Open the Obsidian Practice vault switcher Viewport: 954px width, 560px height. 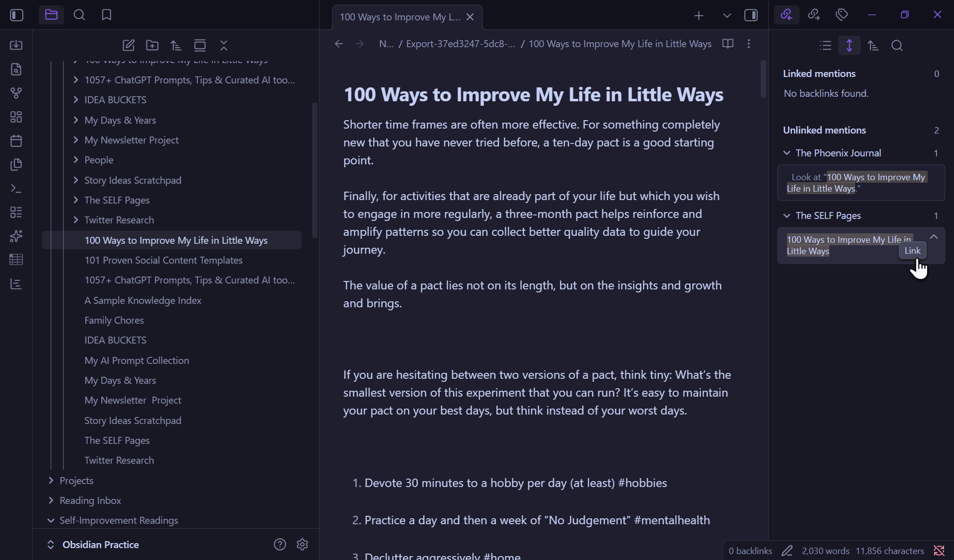point(93,545)
